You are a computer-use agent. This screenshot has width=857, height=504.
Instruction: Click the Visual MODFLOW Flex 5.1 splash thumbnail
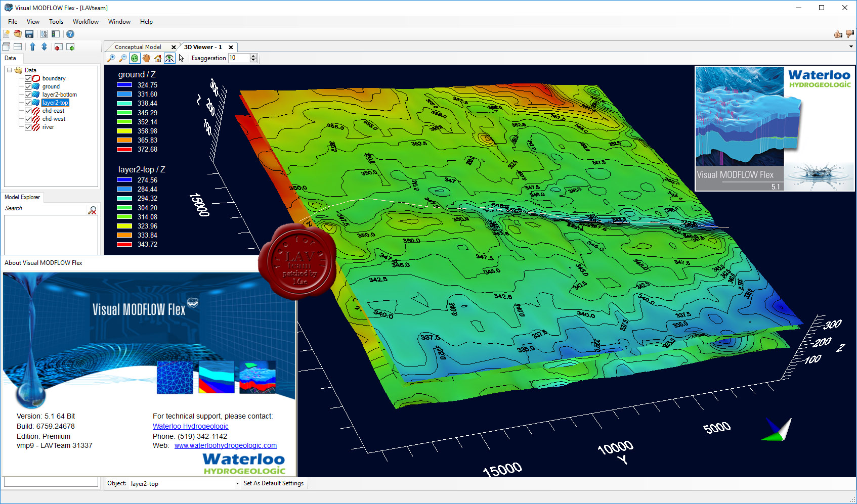(775, 128)
